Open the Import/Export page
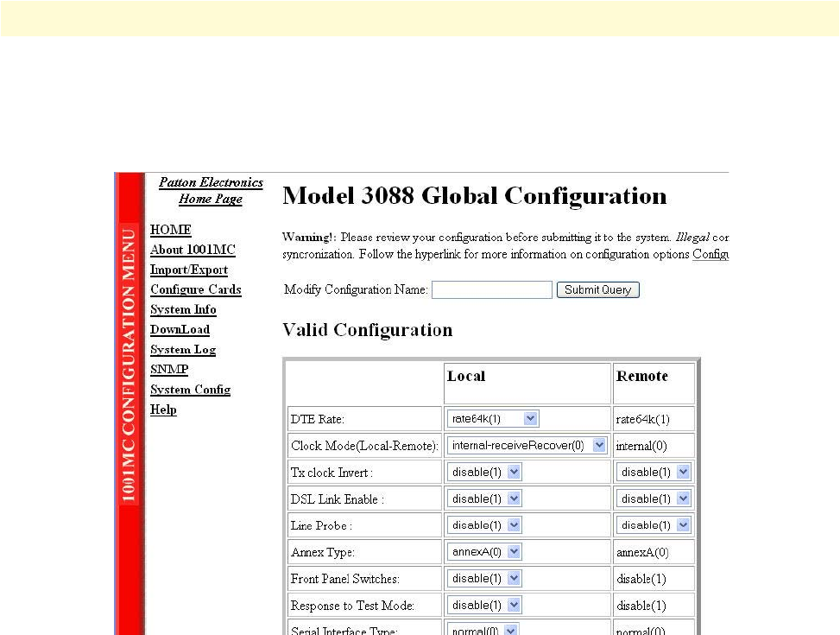This screenshot has height=635, width=840. [x=188, y=270]
